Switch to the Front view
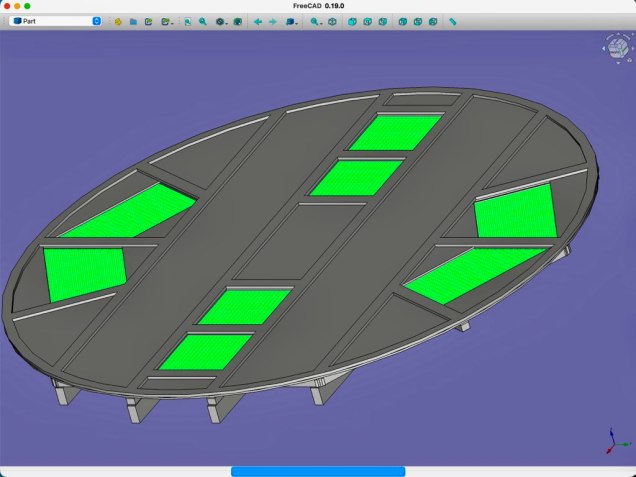 [x=352, y=21]
